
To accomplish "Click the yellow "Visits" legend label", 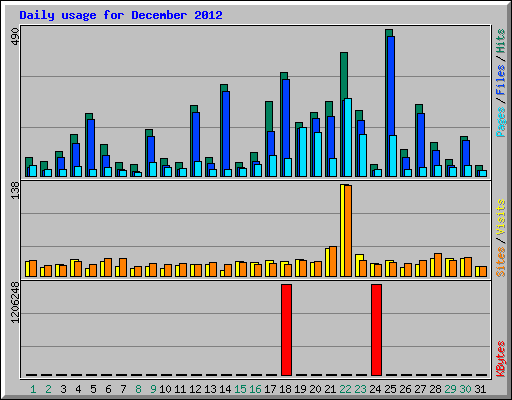I will pyautogui.click(x=500, y=217).
